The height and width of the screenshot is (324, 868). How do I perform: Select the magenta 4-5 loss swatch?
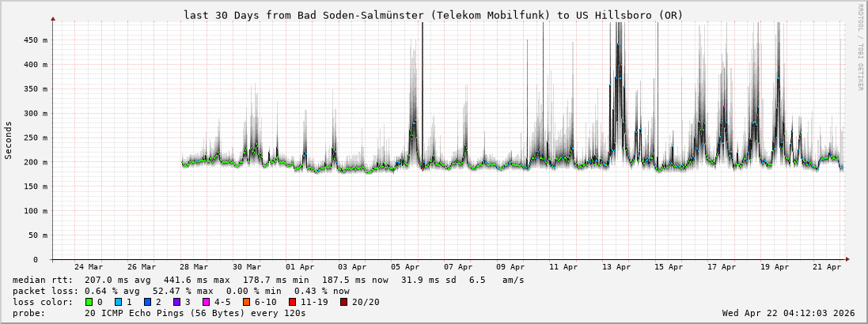(207, 302)
